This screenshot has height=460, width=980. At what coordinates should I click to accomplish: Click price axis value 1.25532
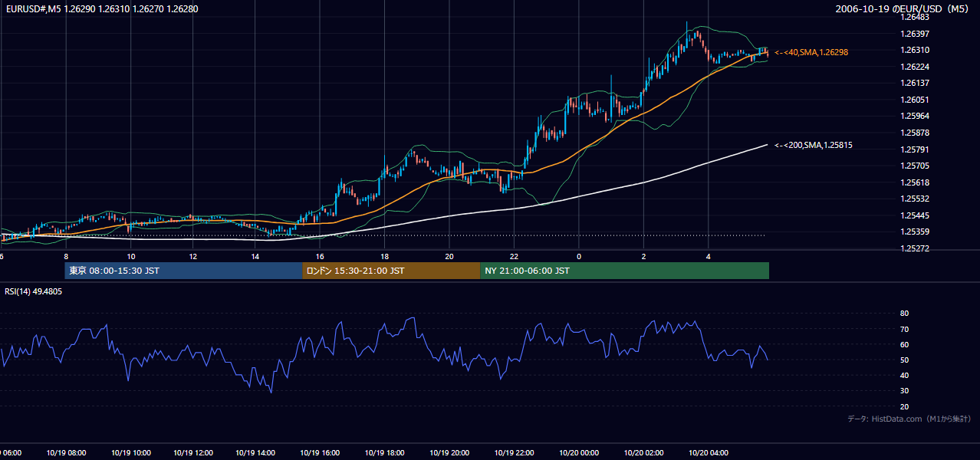tap(916, 199)
